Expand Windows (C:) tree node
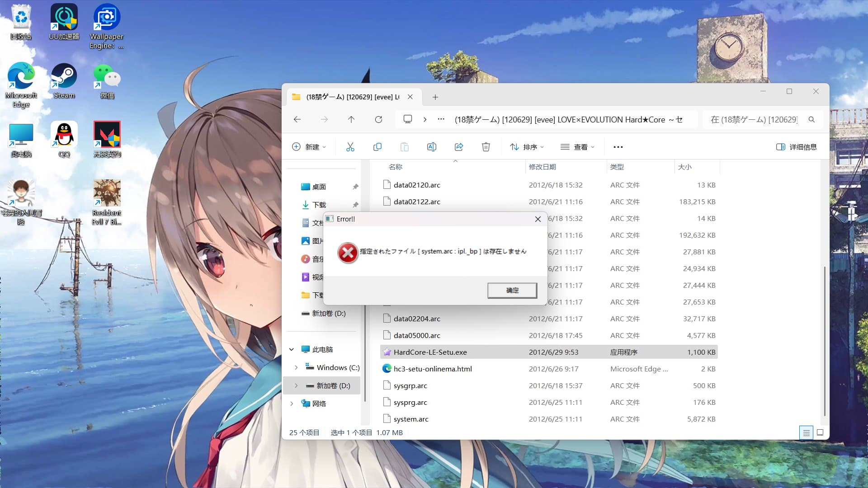 pos(296,367)
